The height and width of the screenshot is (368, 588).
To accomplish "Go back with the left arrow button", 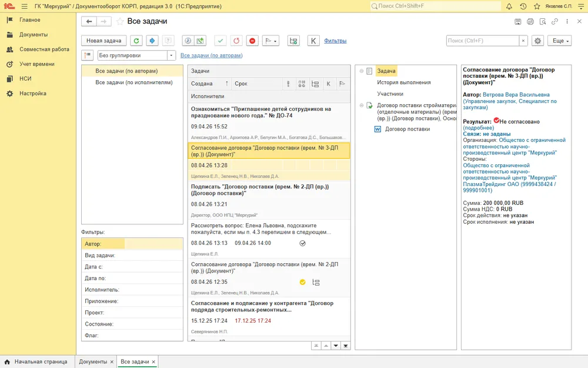I will (x=89, y=21).
